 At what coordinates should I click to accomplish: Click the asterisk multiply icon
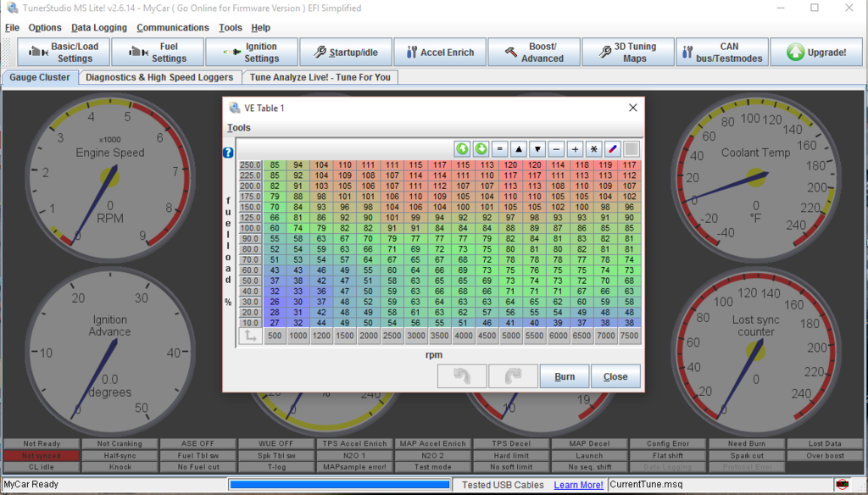[x=593, y=149]
